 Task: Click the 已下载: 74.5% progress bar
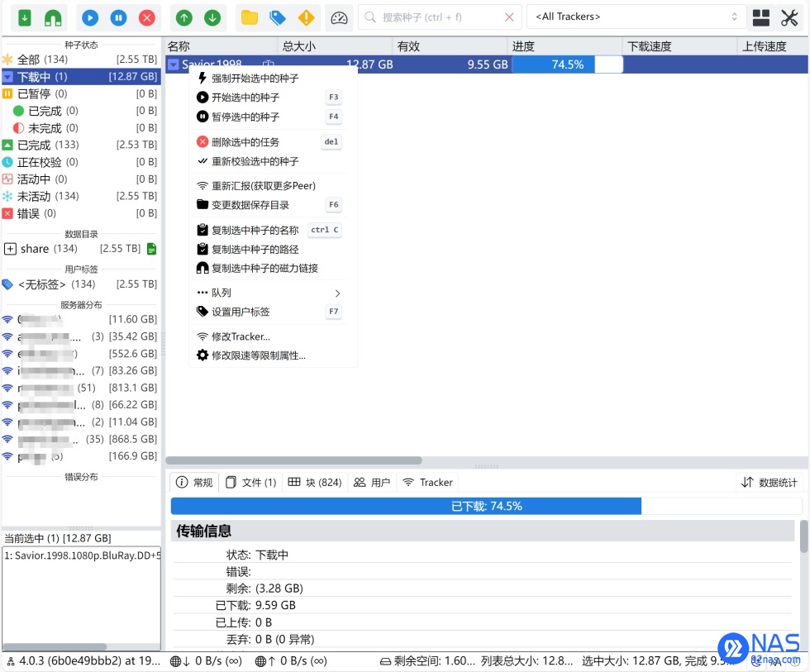pyautogui.click(x=486, y=506)
